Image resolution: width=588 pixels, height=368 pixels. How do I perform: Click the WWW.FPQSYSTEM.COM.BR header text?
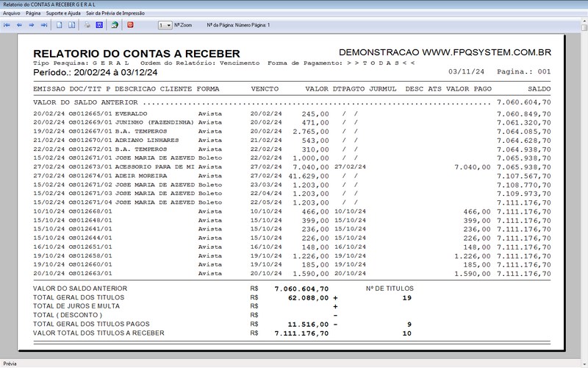pos(487,52)
